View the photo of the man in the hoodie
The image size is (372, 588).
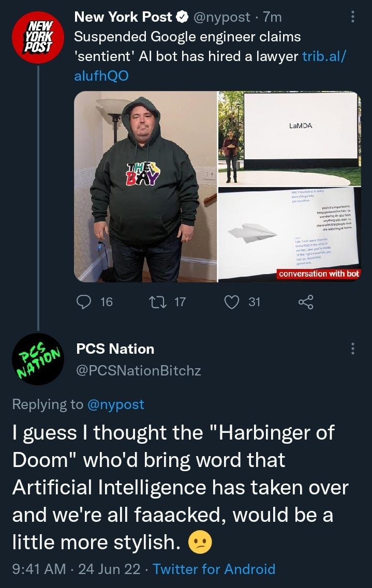click(145, 186)
